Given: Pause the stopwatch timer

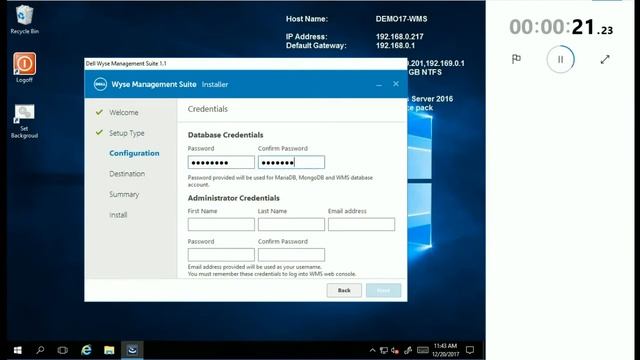Looking at the screenshot, I should 560,60.
